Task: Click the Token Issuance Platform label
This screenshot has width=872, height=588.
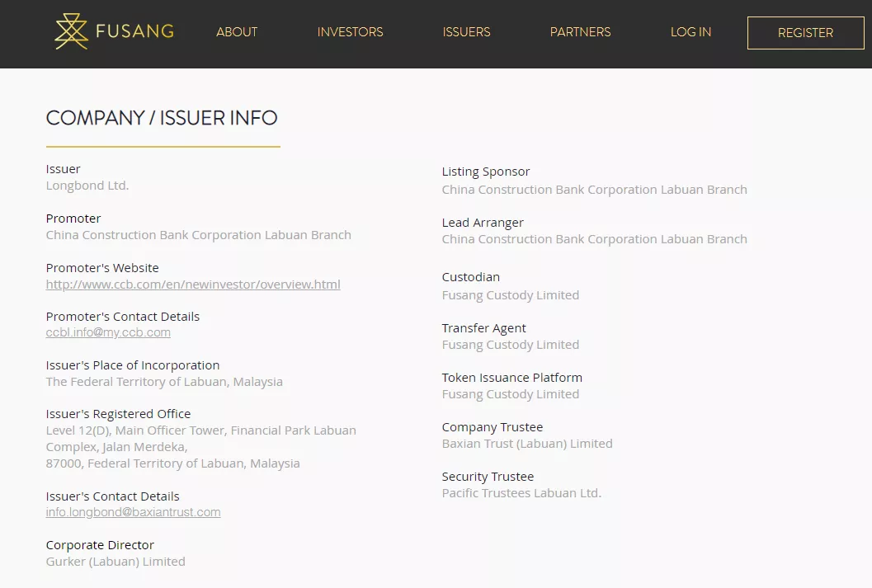Action: pyautogui.click(x=512, y=378)
